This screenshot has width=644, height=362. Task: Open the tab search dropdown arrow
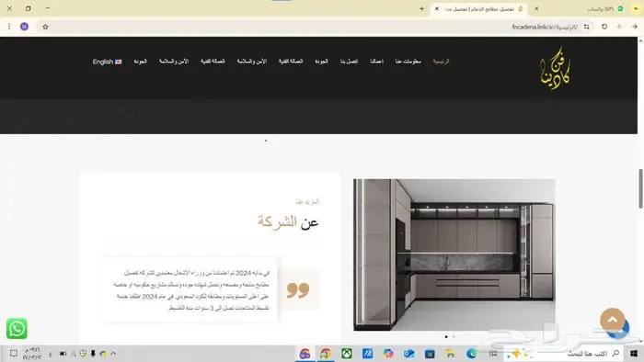coord(636,8)
